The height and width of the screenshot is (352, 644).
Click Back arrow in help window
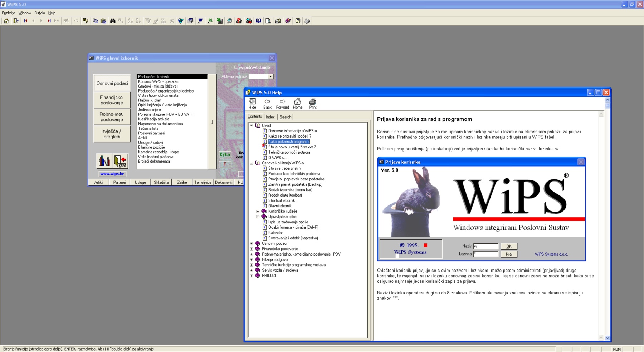pos(267,104)
